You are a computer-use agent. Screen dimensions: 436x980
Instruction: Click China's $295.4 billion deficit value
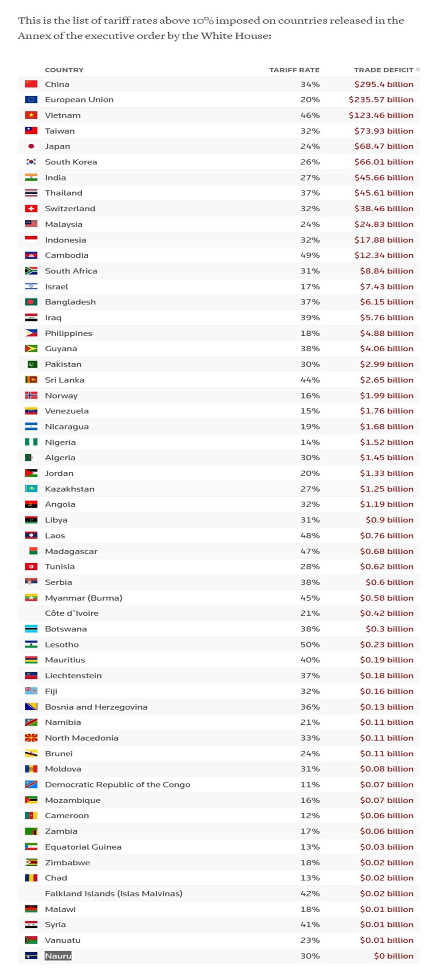(x=384, y=84)
